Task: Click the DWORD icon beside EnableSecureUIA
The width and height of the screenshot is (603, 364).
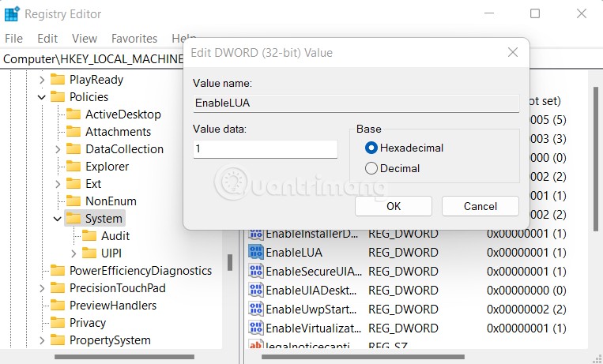Action: tap(256, 271)
